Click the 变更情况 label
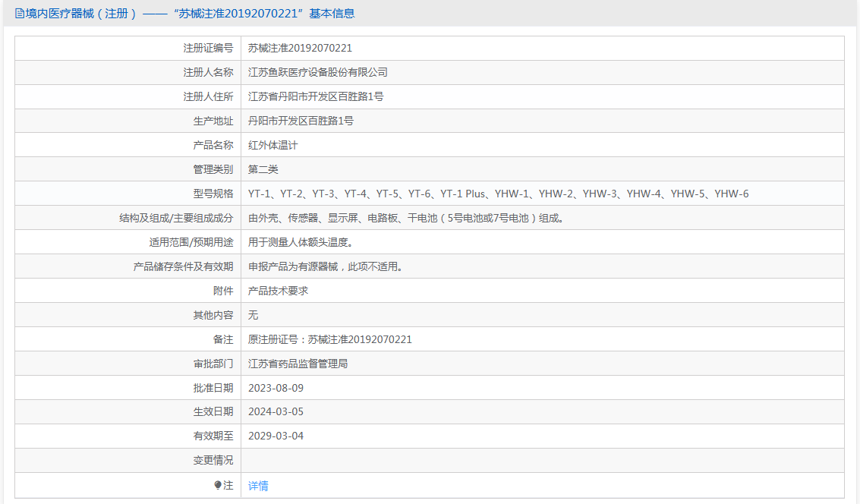The height and width of the screenshot is (504, 860). coord(213,460)
